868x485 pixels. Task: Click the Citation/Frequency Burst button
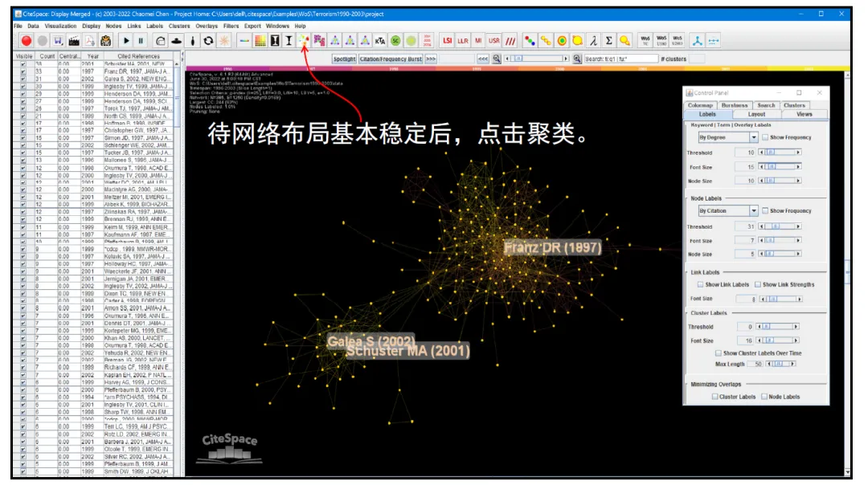click(391, 59)
